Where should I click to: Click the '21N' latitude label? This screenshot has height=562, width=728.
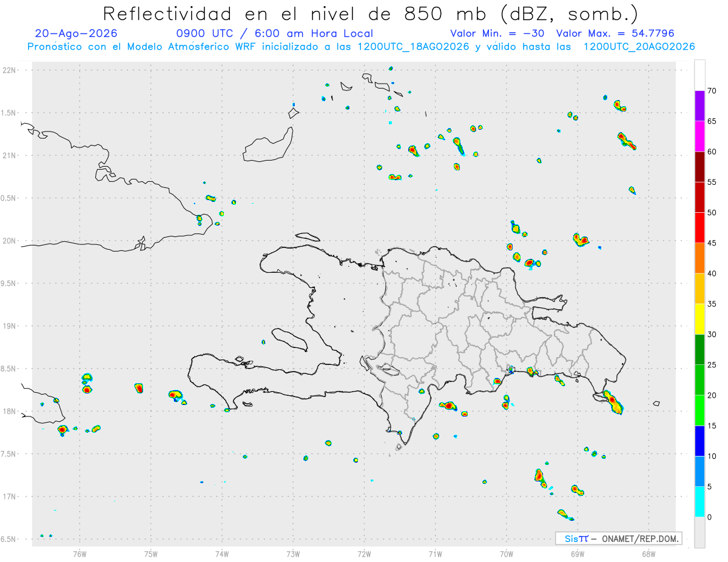point(10,156)
